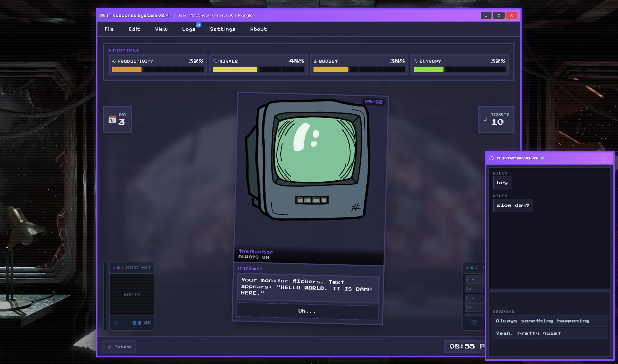
Task: Click the Retire button
Action: [119, 346]
